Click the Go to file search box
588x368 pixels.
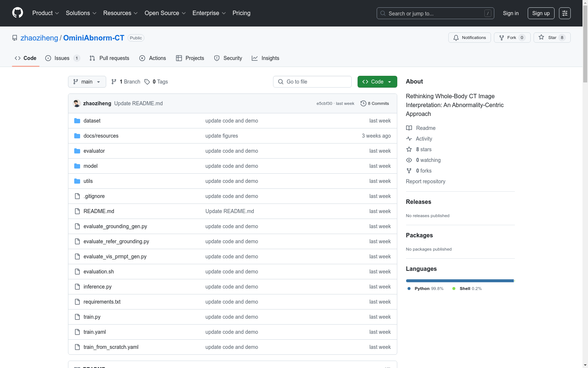[x=312, y=82]
